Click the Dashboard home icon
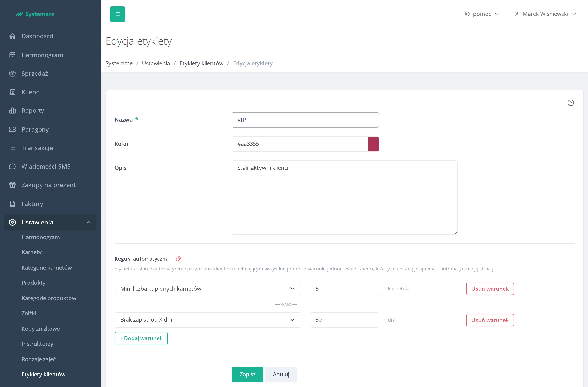588x387 pixels. [12, 36]
